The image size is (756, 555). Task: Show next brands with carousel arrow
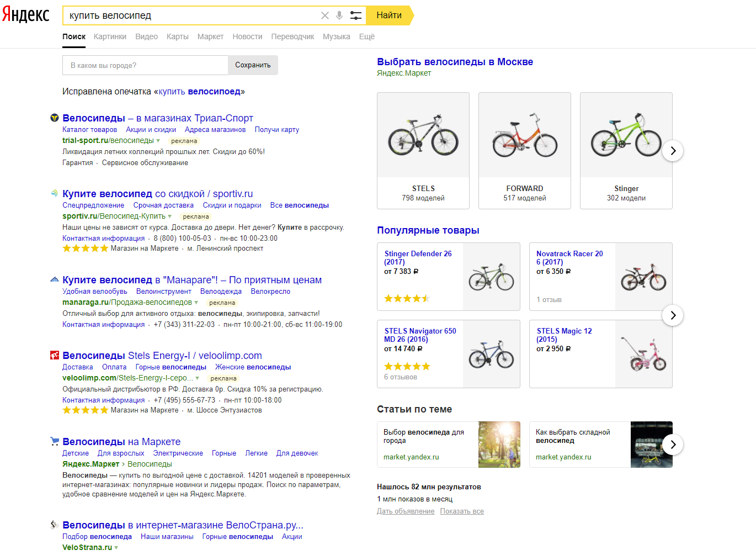[673, 151]
